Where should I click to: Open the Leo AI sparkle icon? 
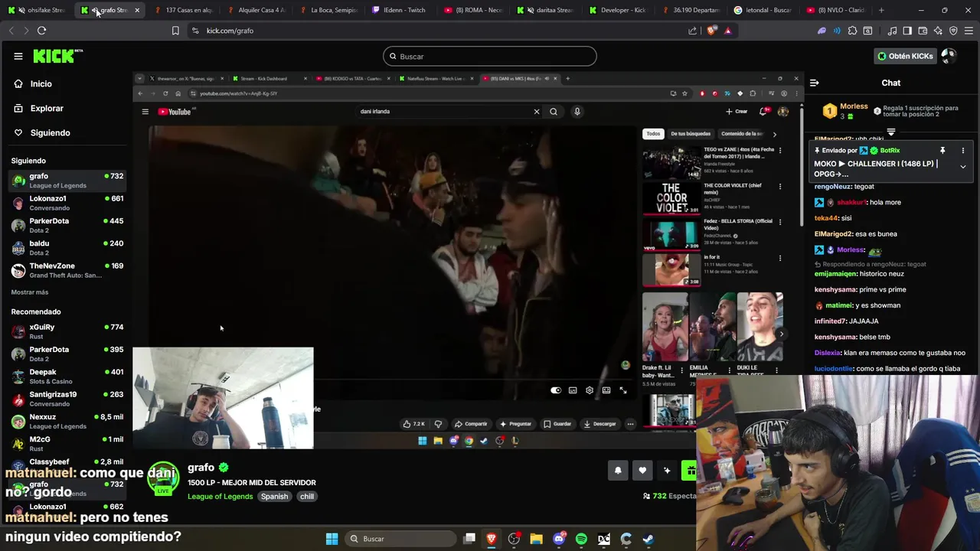[x=938, y=31]
